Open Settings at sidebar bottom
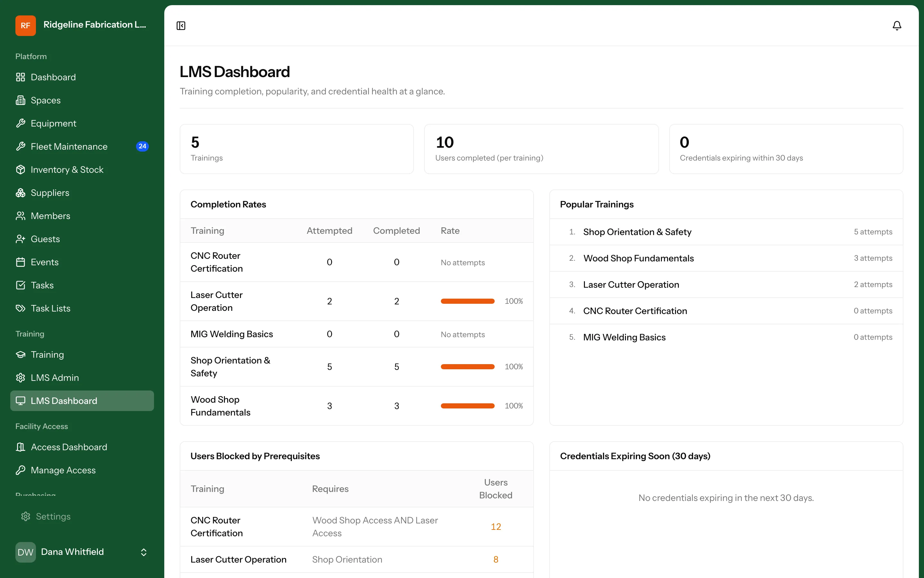The image size is (924, 578). [82, 516]
